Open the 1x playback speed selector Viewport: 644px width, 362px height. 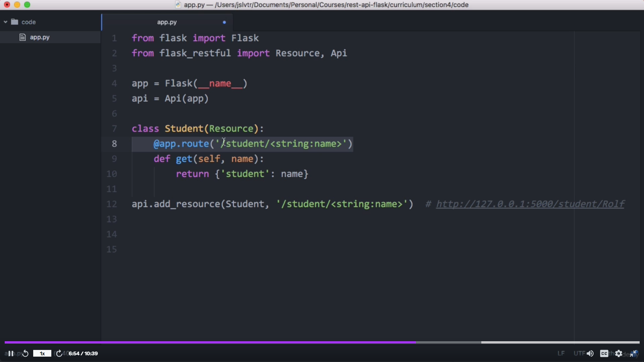[42, 353]
